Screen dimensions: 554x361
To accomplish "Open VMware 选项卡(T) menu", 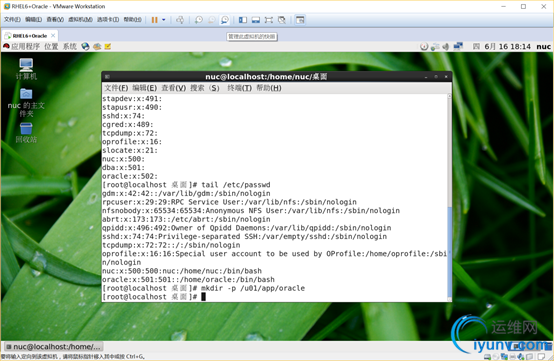I will pyautogui.click(x=108, y=19).
